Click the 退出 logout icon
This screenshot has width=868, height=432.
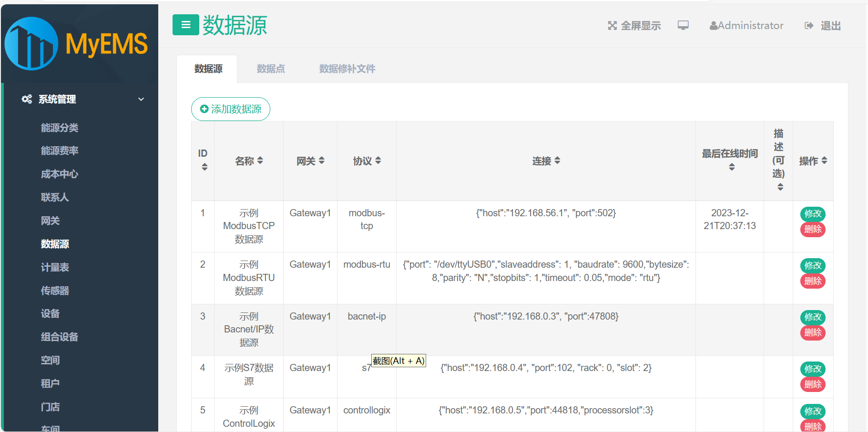click(808, 25)
